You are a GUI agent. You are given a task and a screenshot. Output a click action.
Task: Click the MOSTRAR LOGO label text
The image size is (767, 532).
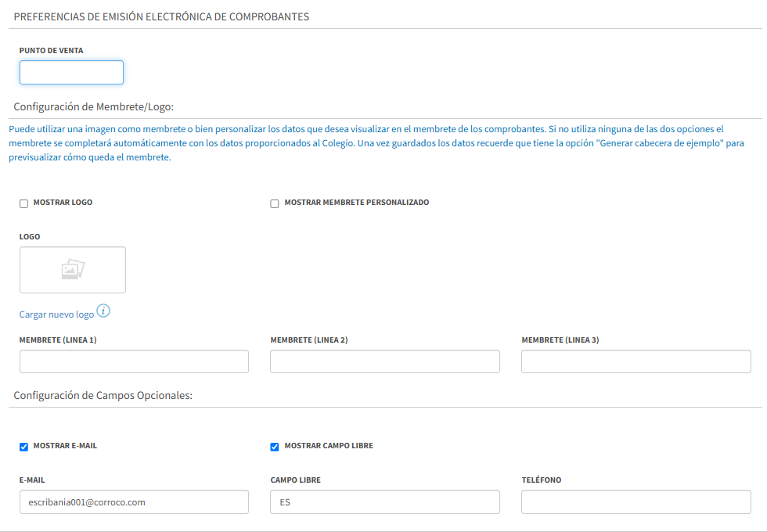point(63,203)
